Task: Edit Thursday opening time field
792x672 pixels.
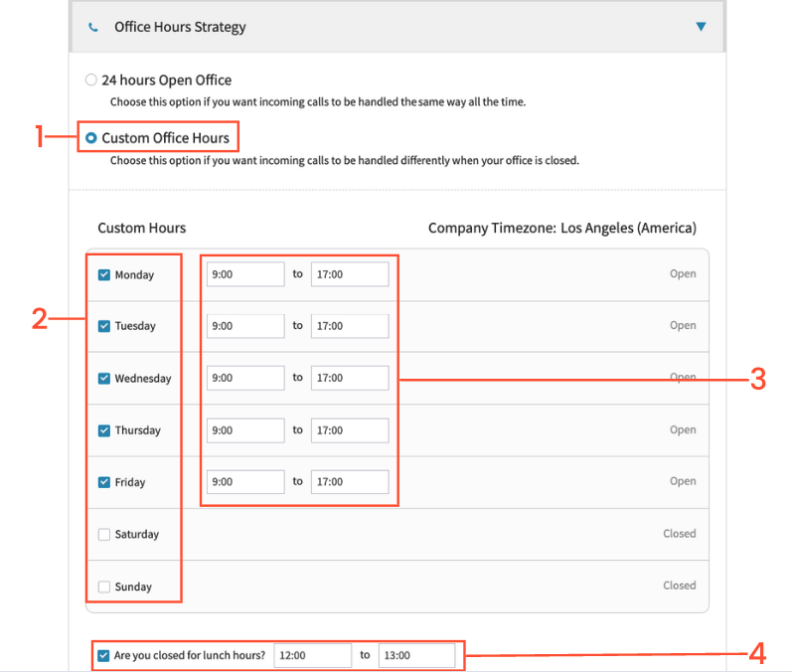Action: click(245, 430)
